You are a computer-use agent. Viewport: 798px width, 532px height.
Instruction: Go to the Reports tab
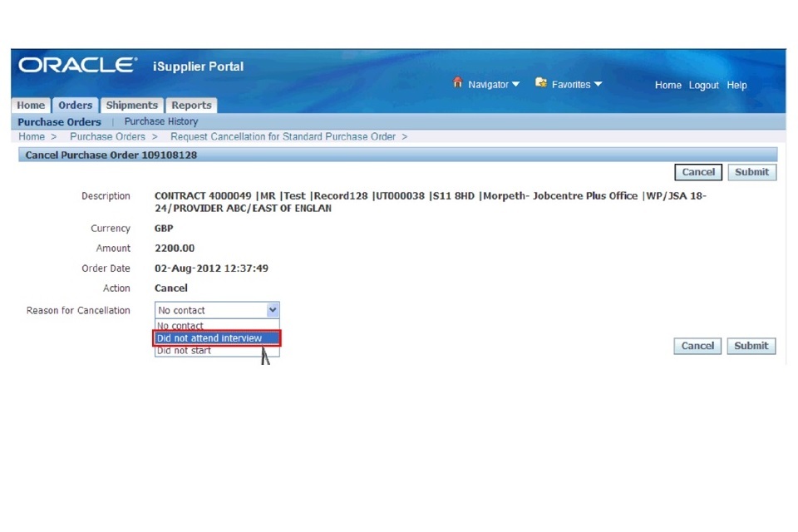[x=191, y=106]
